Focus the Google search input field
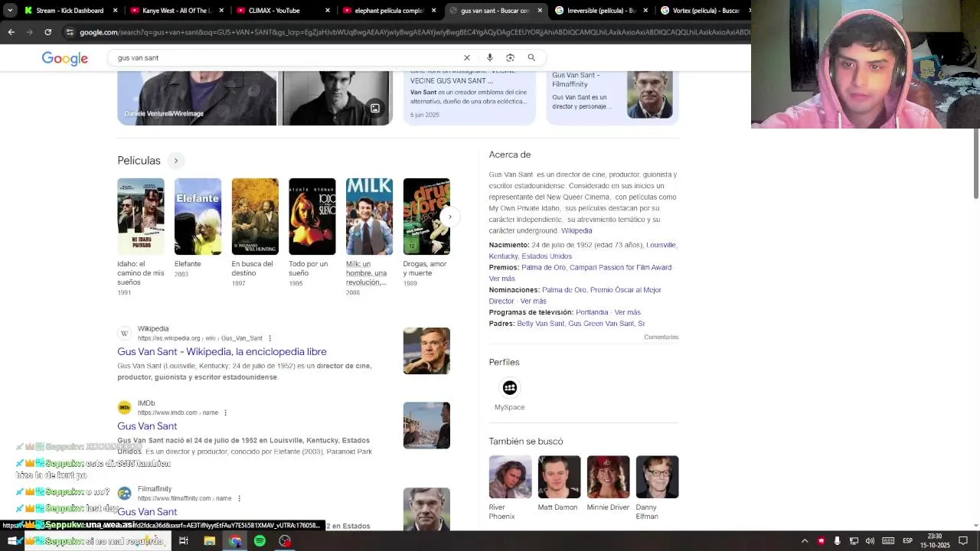Viewport: 980px width, 551px height. (x=287, y=57)
